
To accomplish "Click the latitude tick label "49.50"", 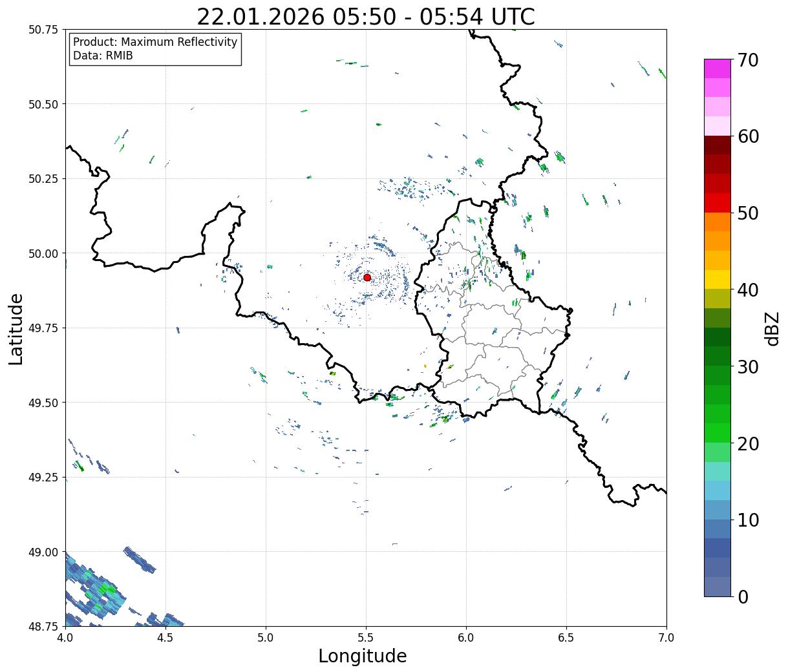I will [x=43, y=403].
